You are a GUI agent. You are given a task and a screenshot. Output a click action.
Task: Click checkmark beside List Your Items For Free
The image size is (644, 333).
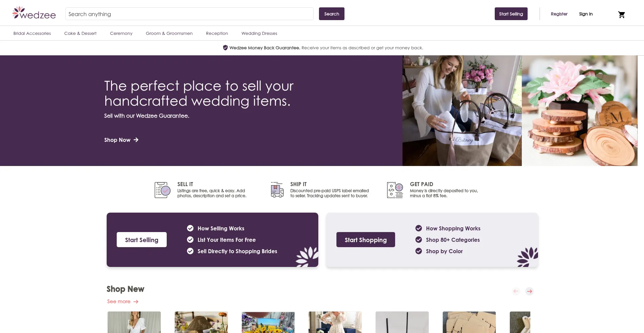190,240
